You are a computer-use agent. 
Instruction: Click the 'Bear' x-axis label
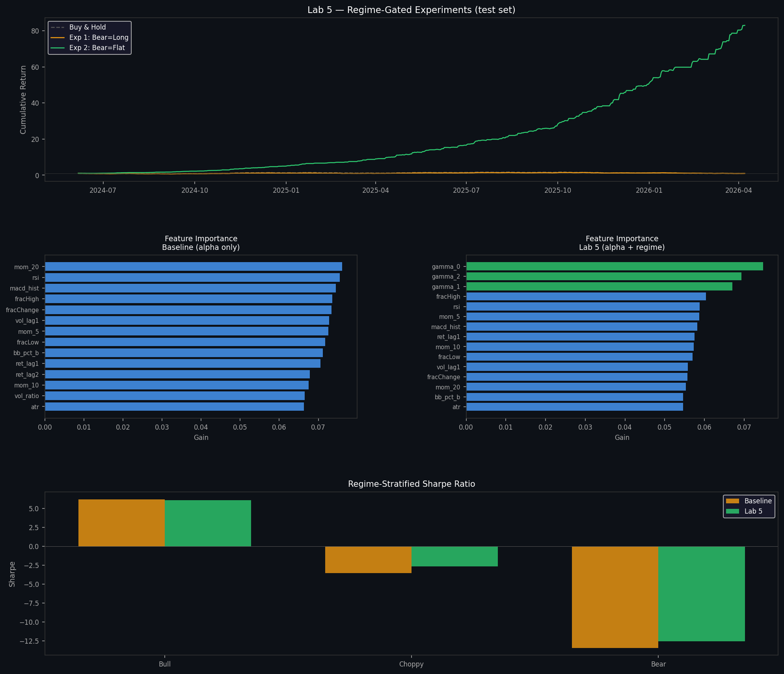point(658,664)
